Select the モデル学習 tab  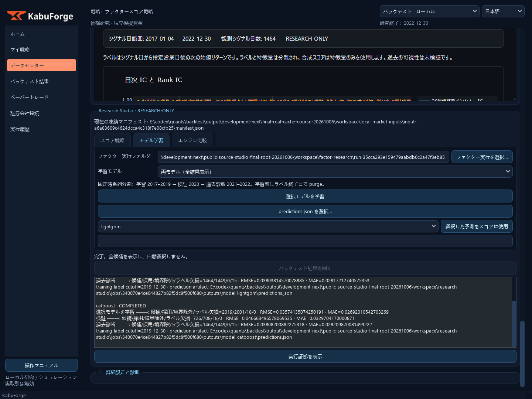click(151, 140)
